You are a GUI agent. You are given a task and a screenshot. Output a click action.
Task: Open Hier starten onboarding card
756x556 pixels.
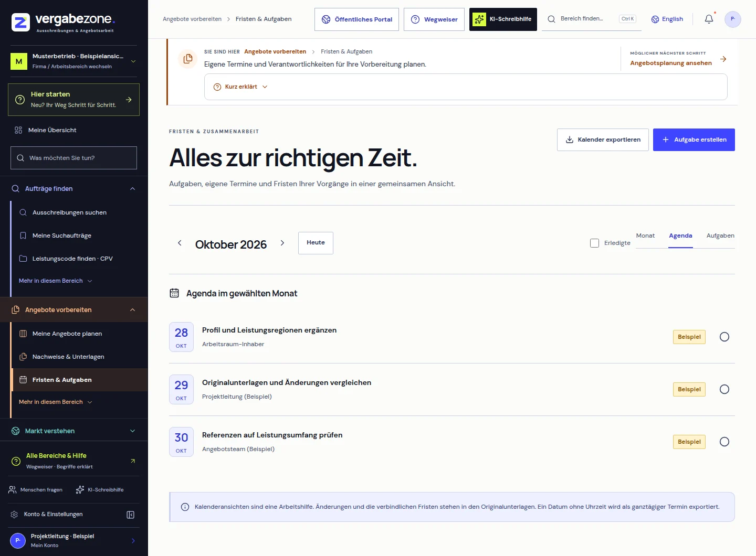[73, 100]
